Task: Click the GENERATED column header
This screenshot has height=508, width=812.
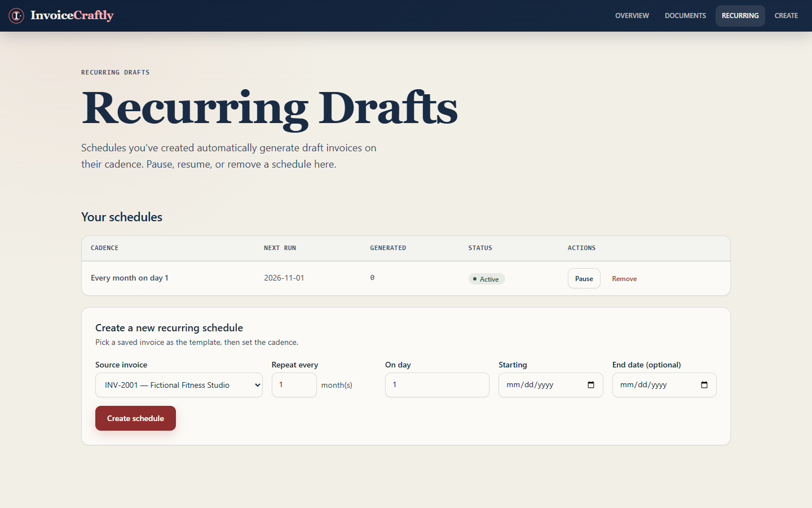Action: (x=388, y=248)
